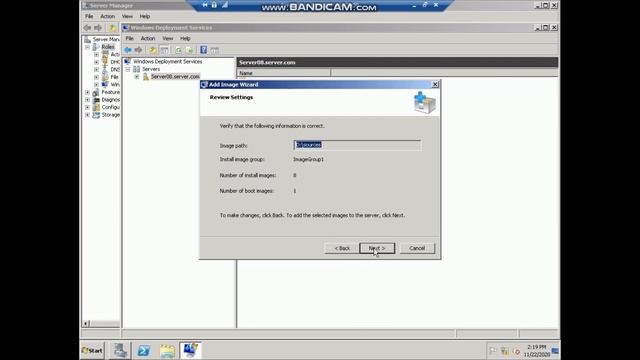Open Server Manager taskbar icon
This screenshot has height=360, width=640.
(120, 350)
